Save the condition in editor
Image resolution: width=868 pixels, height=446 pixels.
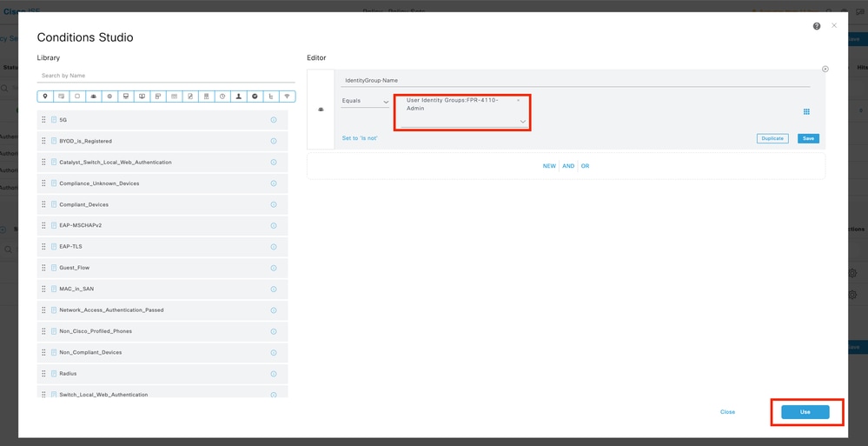pyautogui.click(x=808, y=138)
